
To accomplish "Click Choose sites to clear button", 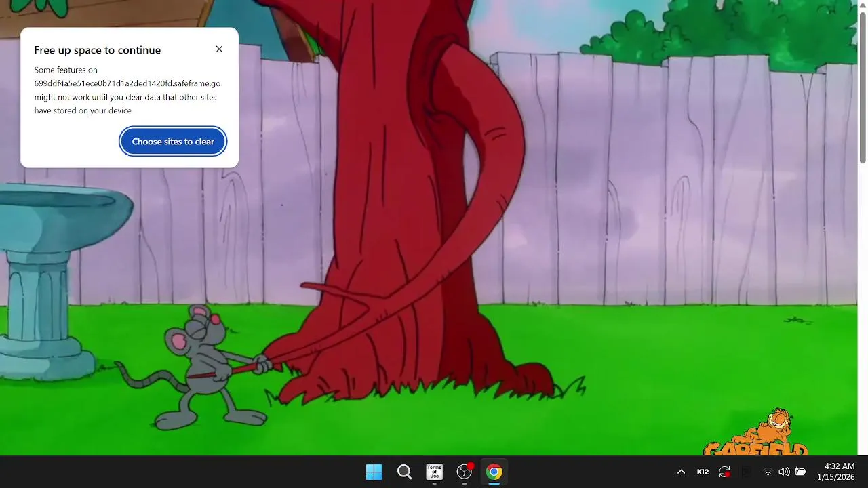I will pyautogui.click(x=173, y=142).
